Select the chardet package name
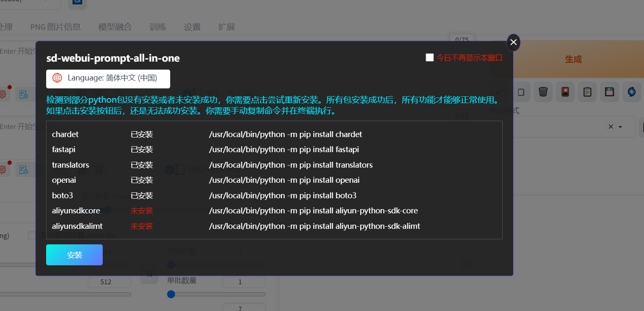 click(65, 135)
